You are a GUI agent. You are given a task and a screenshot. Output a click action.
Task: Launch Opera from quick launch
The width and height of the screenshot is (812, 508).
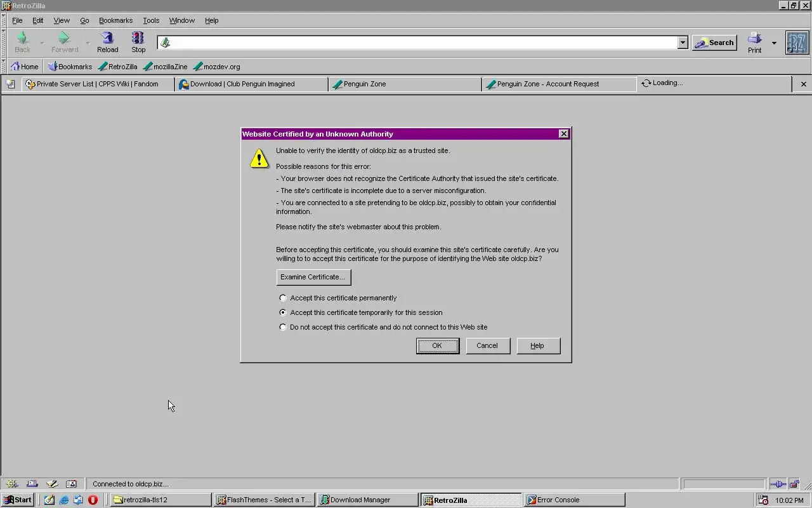pos(93,500)
